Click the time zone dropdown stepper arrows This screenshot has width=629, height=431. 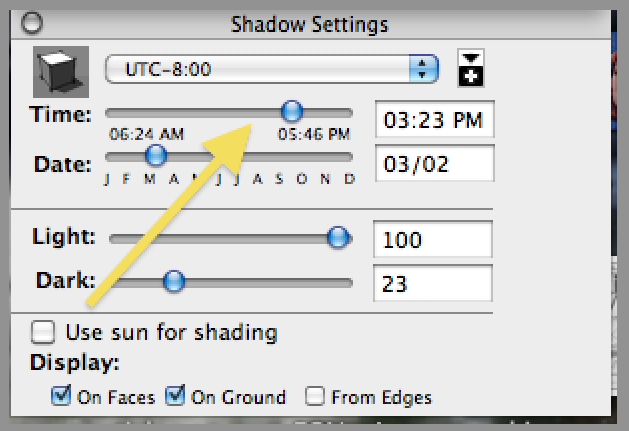[426, 69]
